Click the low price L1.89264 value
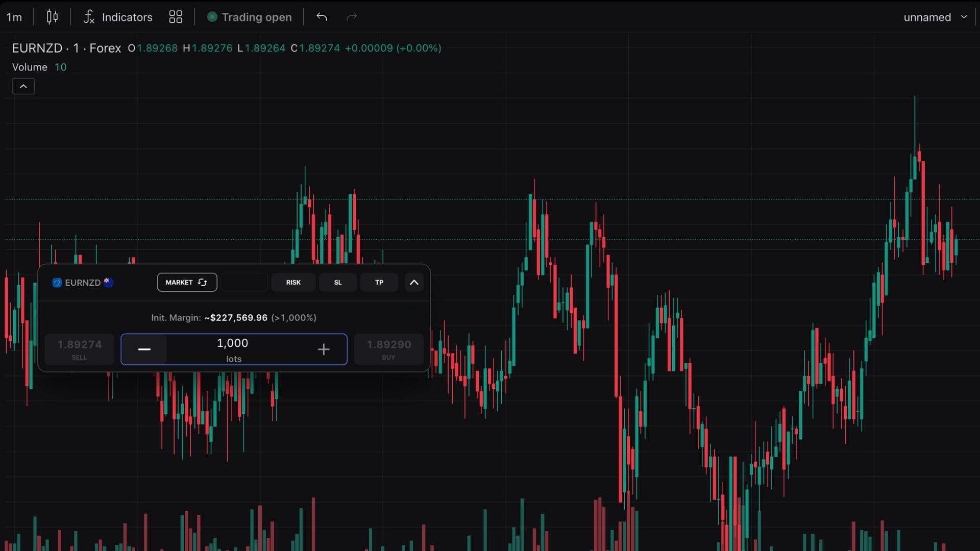 coord(261,48)
